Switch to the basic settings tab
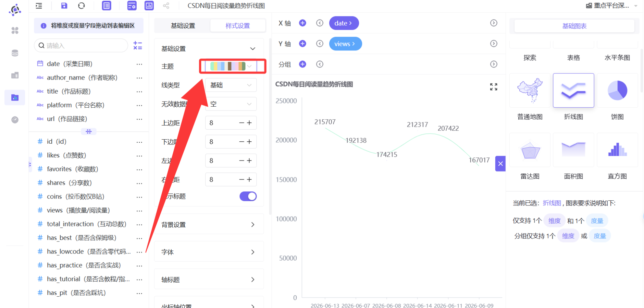644x308 pixels. click(x=183, y=26)
